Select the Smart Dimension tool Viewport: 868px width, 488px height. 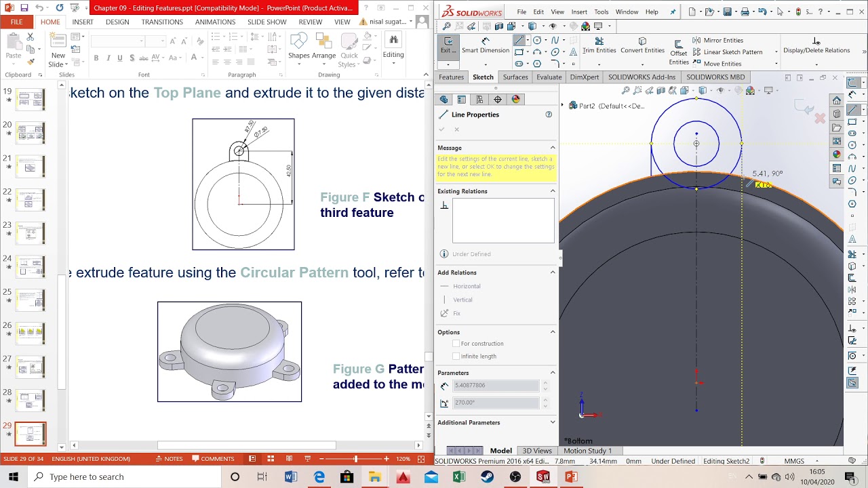pos(486,46)
